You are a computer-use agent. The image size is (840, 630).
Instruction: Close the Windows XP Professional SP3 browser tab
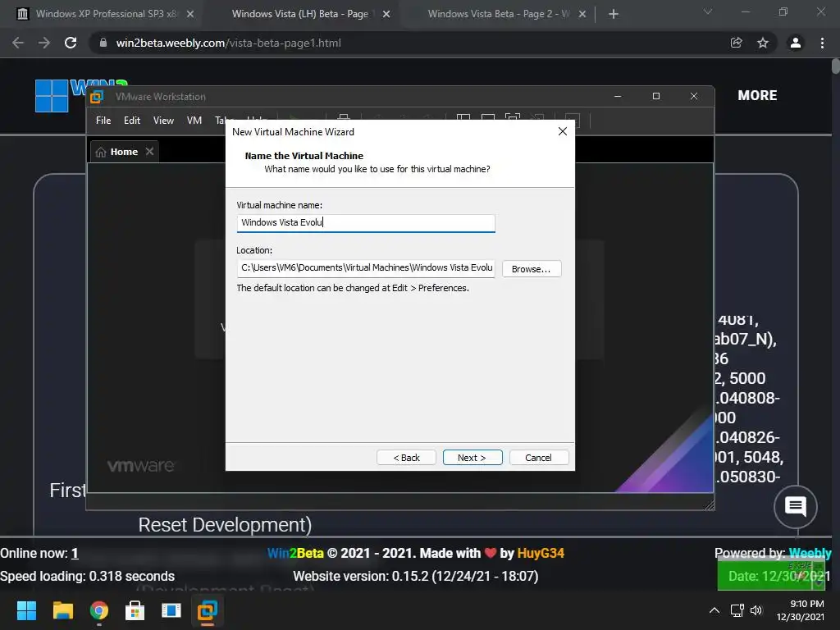190,15
